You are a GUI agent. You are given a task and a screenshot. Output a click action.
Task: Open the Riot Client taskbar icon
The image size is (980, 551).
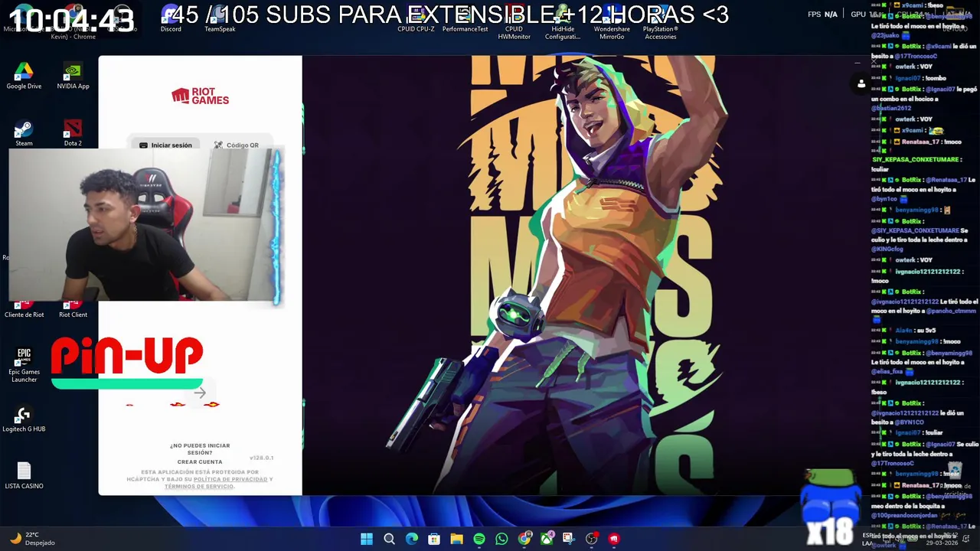(614, 539)
